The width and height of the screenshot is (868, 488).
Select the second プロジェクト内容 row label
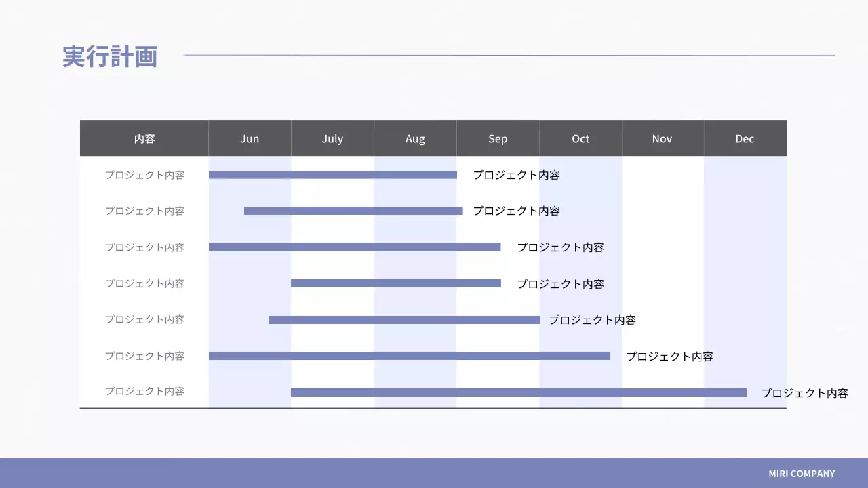144,211
